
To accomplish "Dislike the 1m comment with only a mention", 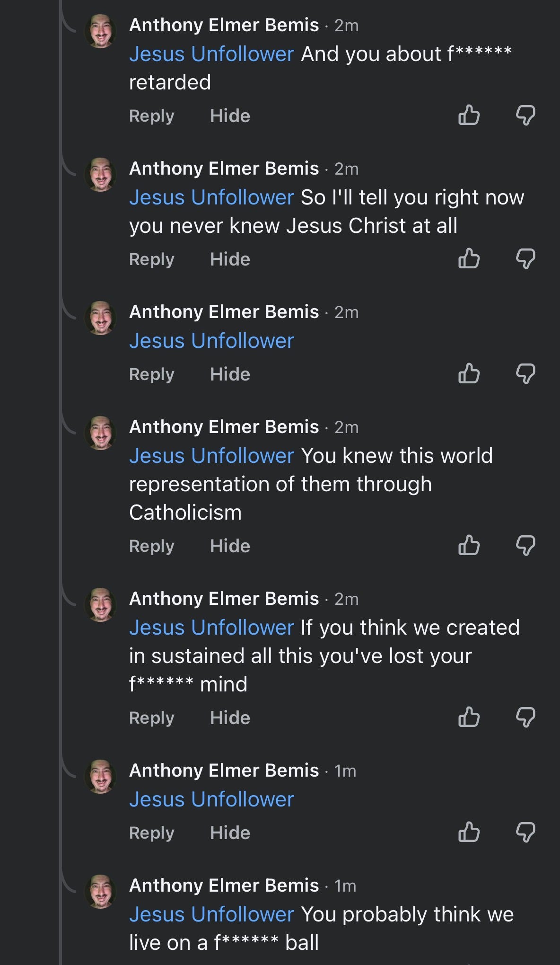I will 525,832.
